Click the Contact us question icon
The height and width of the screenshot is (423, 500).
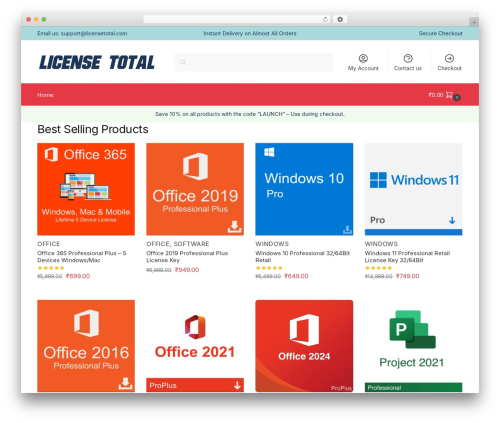click(408, 58)
